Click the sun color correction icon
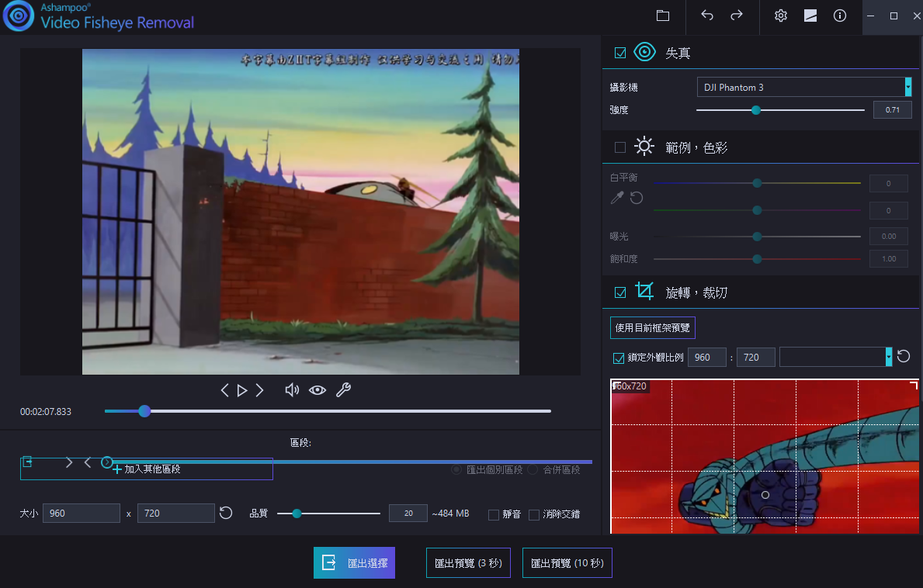This screenshot has width=923, height=588. (644, 147)
